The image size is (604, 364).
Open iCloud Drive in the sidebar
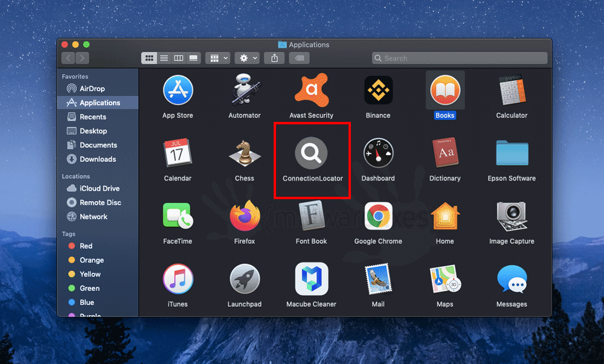coord(98,188)
